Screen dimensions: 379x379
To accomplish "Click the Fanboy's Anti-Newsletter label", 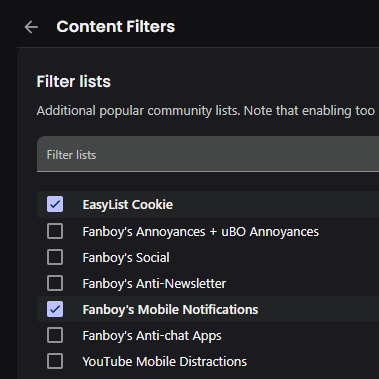I will click(x=154, y=284).
